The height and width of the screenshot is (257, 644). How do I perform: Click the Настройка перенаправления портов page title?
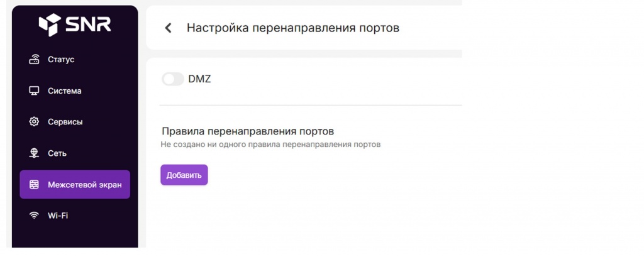[x=292, y=28]
